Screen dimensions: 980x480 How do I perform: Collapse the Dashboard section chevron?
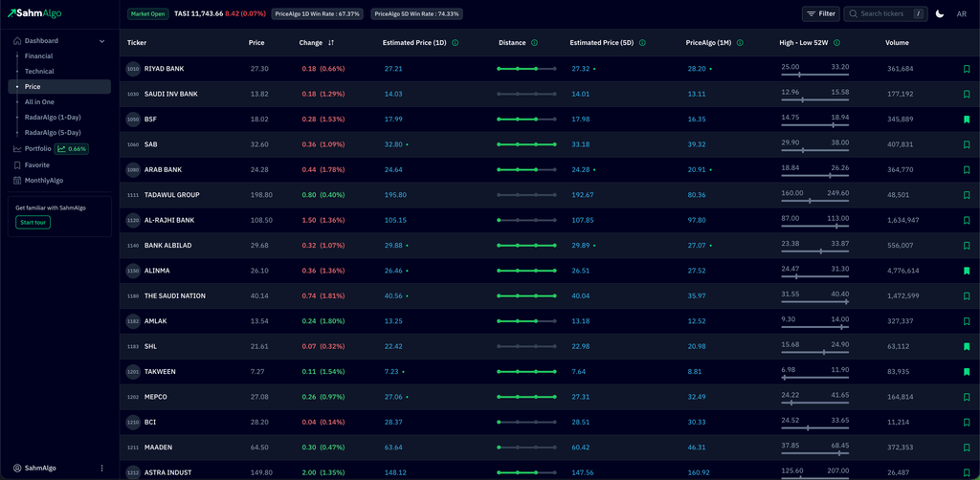[102, 41]
